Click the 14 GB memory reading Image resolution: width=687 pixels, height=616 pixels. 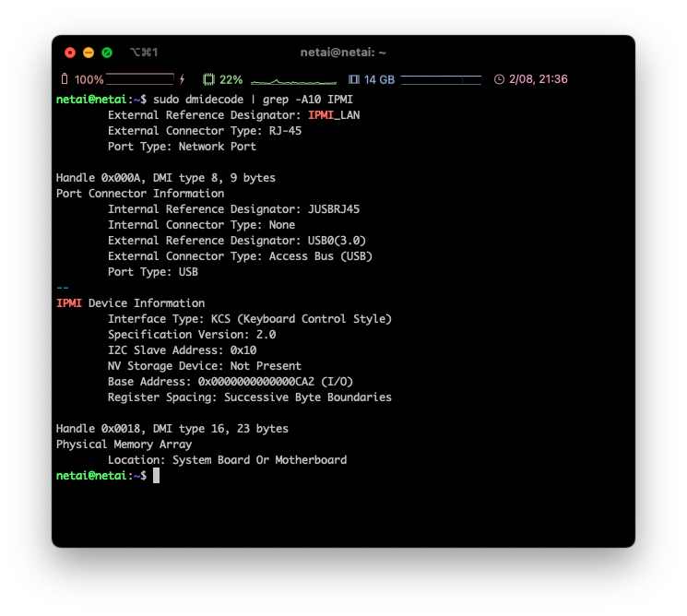tap(379, 79)
